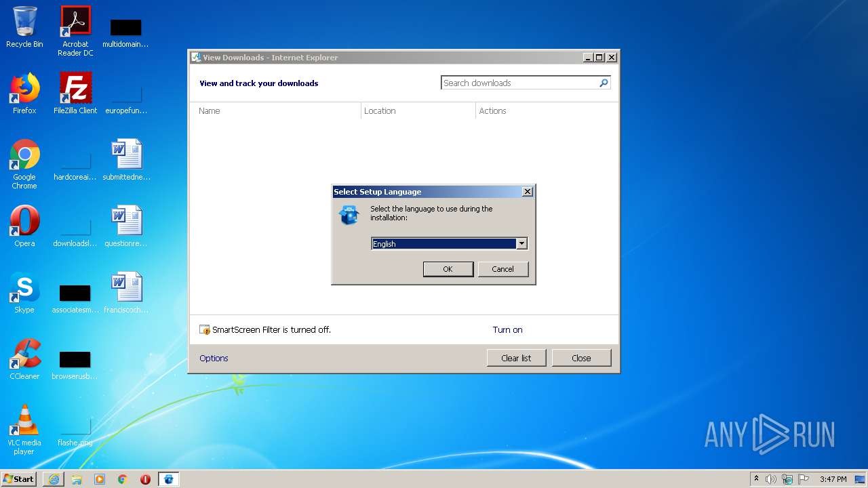Open Firefox desktop shortcut
Viewport: 868px width, 488px height.
tap(24, 94)
